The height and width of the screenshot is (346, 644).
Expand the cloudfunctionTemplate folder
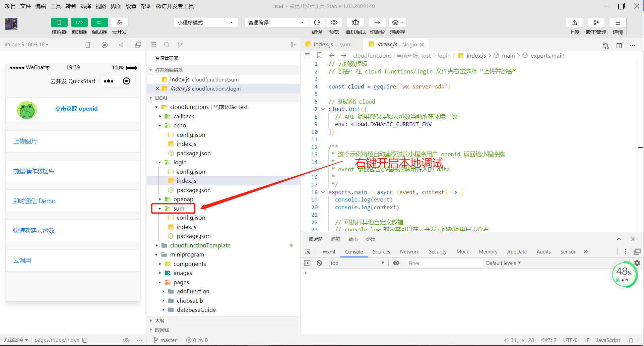pos(156,245)
